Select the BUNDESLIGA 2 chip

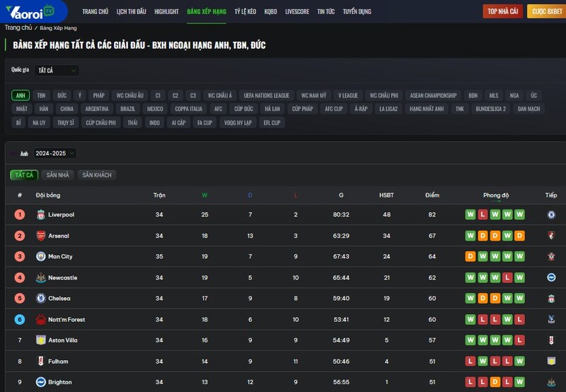491,109
